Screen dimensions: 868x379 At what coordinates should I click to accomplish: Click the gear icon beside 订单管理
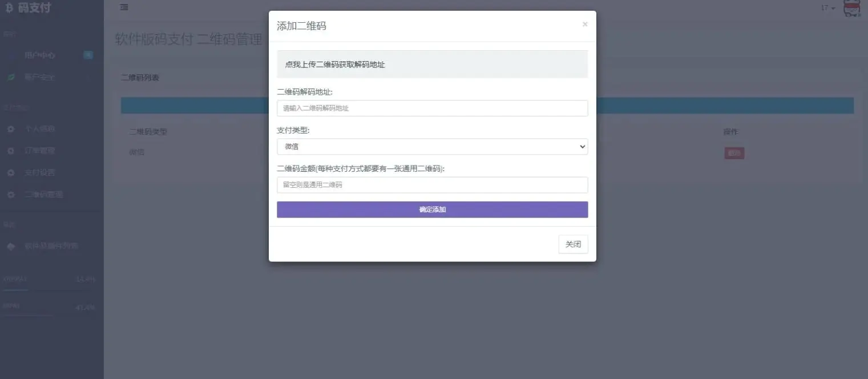[x=11, y=151]
